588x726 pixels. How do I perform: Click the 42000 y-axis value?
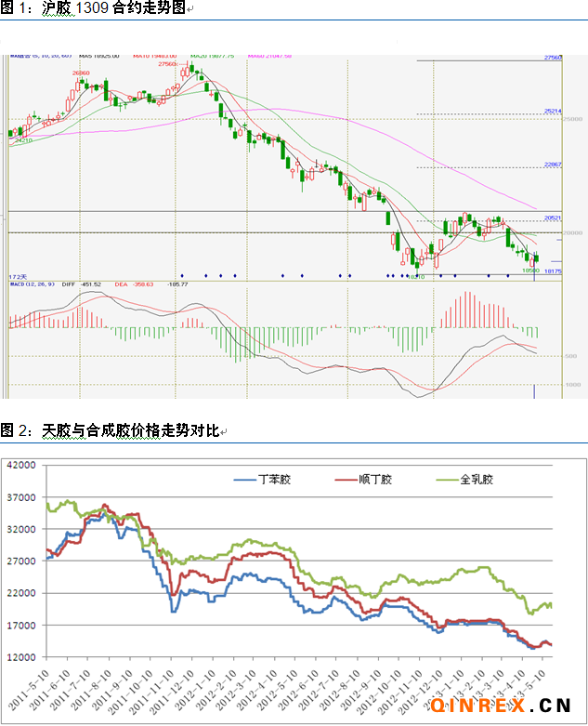(x=19, y=465)
